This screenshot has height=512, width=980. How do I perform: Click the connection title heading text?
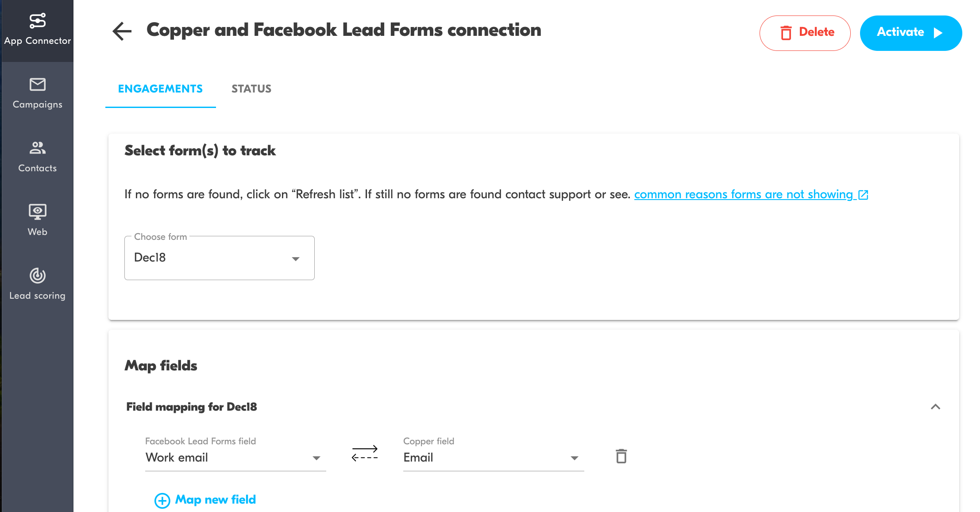click(x=343, y=30)
